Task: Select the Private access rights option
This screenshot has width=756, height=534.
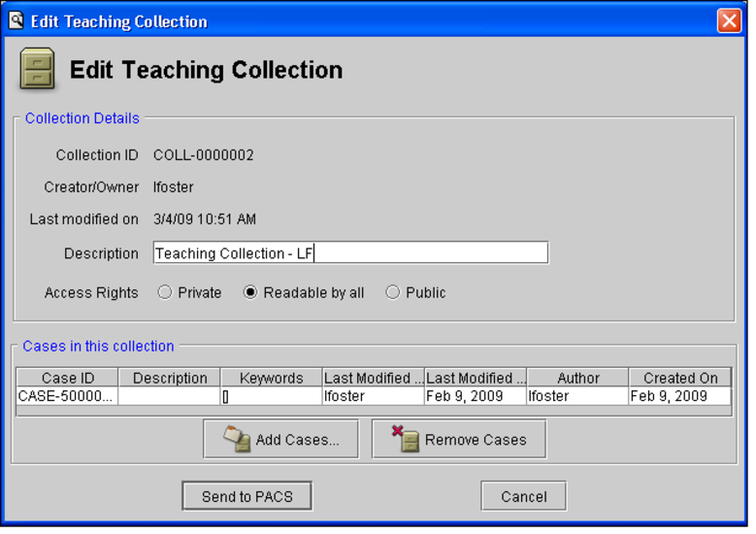Action: tap(164, 292)
